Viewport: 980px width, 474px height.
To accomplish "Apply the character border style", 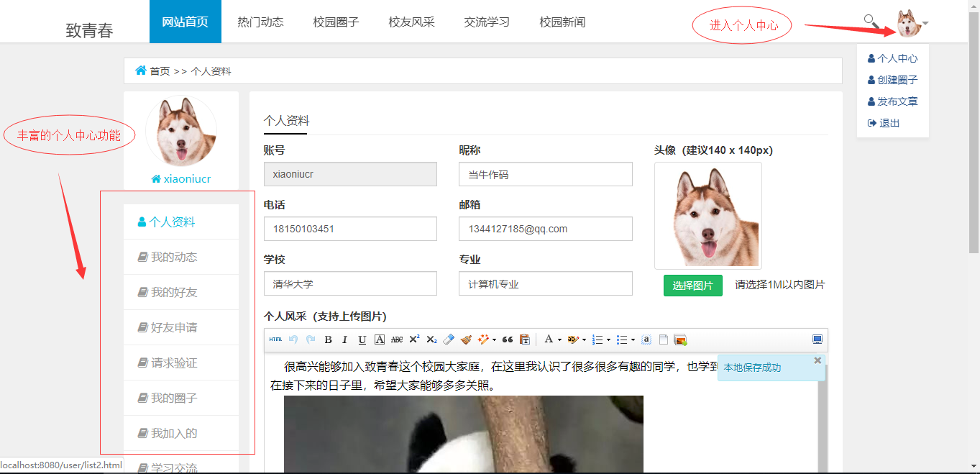I will pyautogui.click(x=380, y=339).
